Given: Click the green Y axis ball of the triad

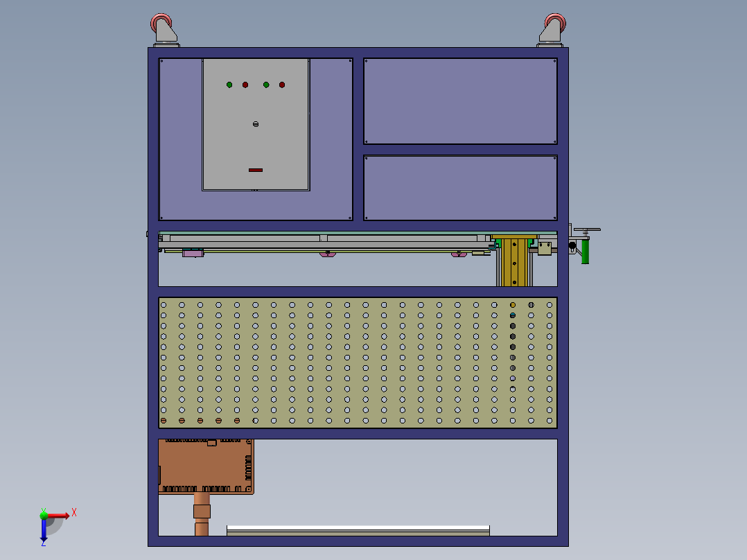Looking at the screenshot, I should [44, 515].
